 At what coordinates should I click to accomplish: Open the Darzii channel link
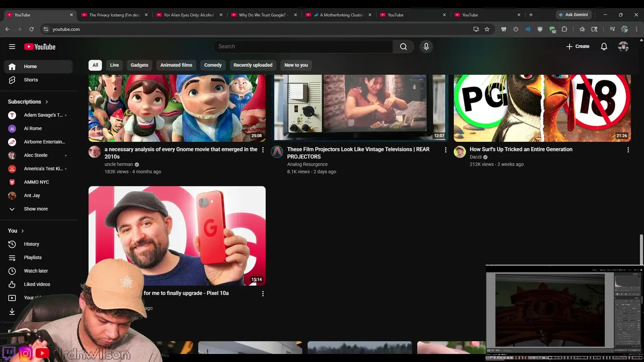coord(475,157)
